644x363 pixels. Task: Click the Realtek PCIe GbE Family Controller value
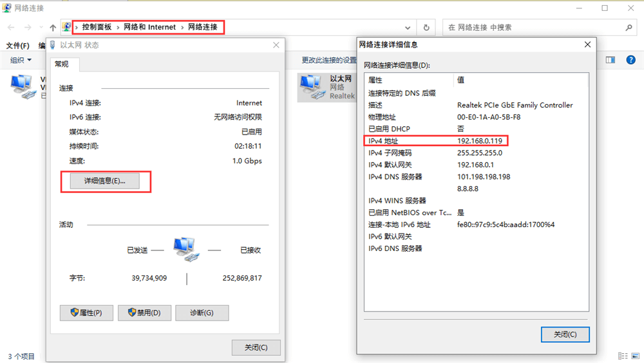[x=515, y=105]
